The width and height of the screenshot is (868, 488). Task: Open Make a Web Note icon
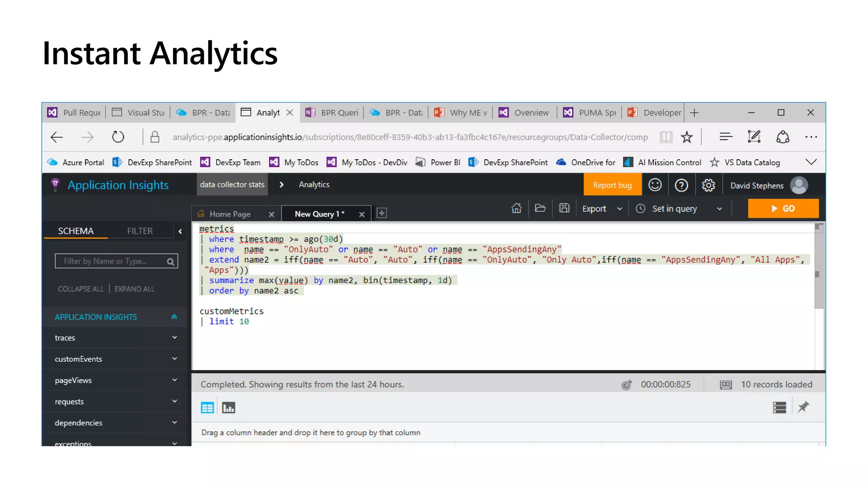click(754, 136)
